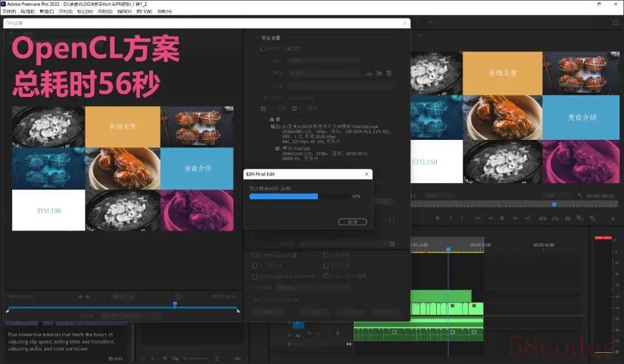Click the play button in Program Monitor
Screen dimensions: 624x364
tap(502, 218)
